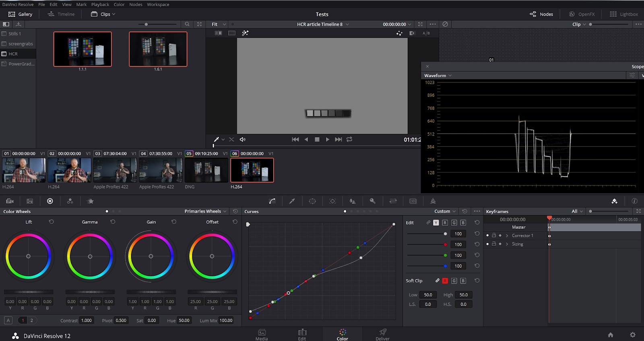This screenshot has width=644, height=341.
Task: Select the Qualifier eyedropper tool
Action: [x=292, y=201]
